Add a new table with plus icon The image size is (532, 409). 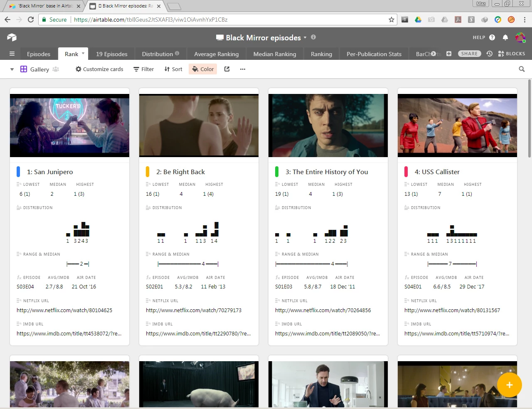449,54
